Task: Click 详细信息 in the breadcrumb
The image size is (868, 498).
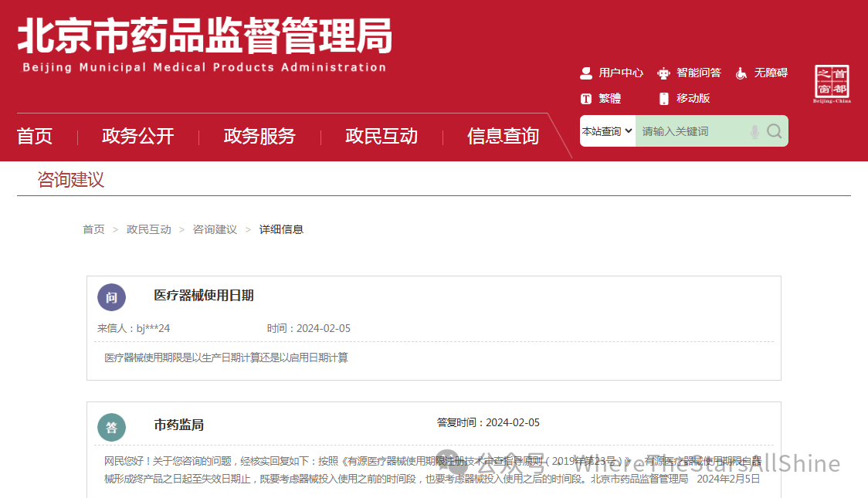Action: (281, 229)
